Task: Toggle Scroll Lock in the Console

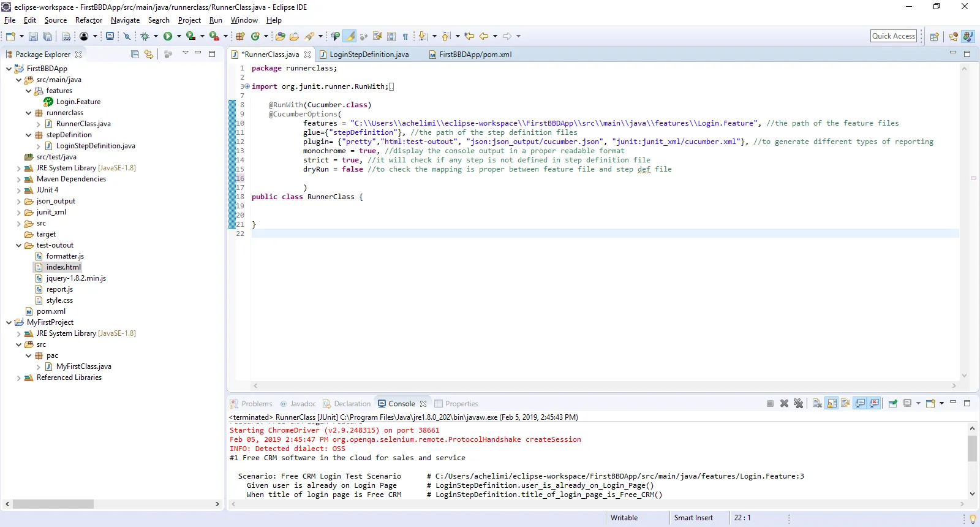Action: (832, 403)
